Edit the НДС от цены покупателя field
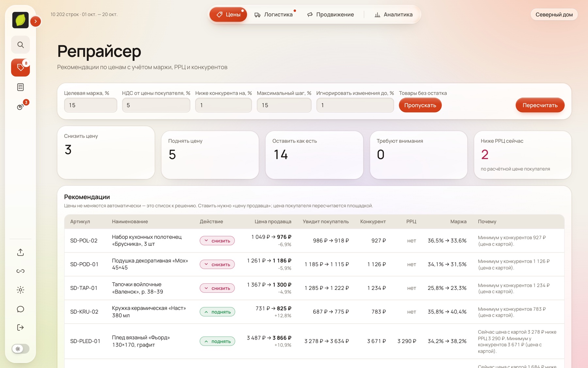588x368 pixels. click(156, 105)
